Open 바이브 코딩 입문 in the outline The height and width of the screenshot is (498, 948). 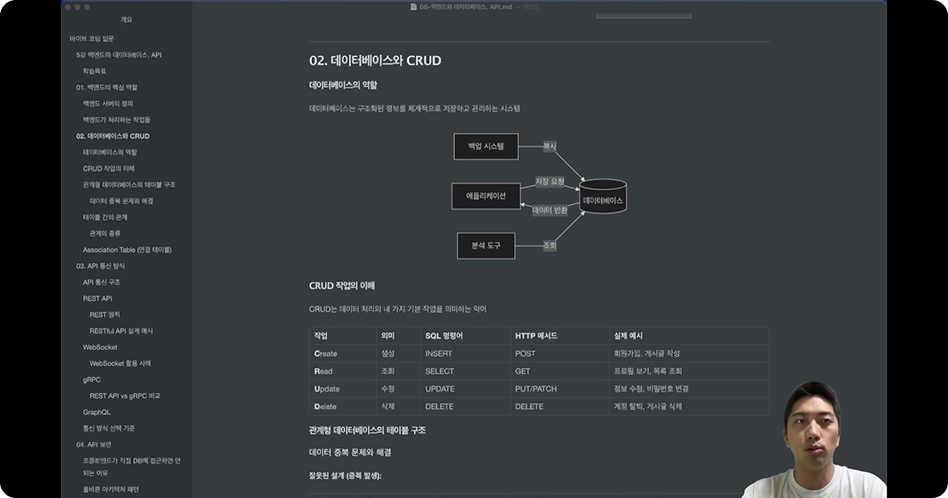pyautogui.click(x=92, y=38)
